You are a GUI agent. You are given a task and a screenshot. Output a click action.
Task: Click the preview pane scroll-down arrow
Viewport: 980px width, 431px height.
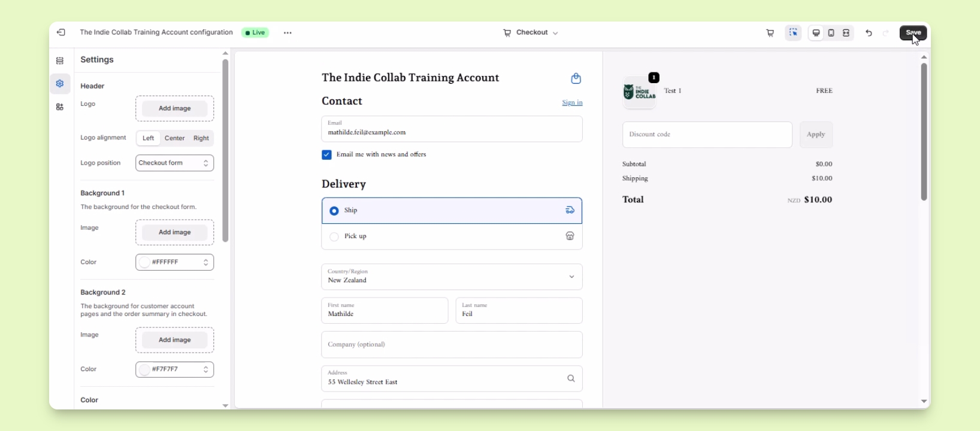click(924, 402)
